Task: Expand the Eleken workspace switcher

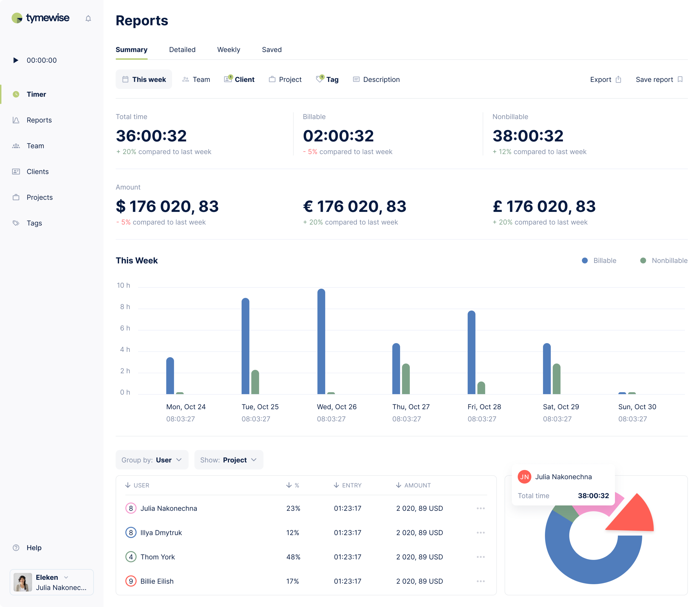Action: 66,577
